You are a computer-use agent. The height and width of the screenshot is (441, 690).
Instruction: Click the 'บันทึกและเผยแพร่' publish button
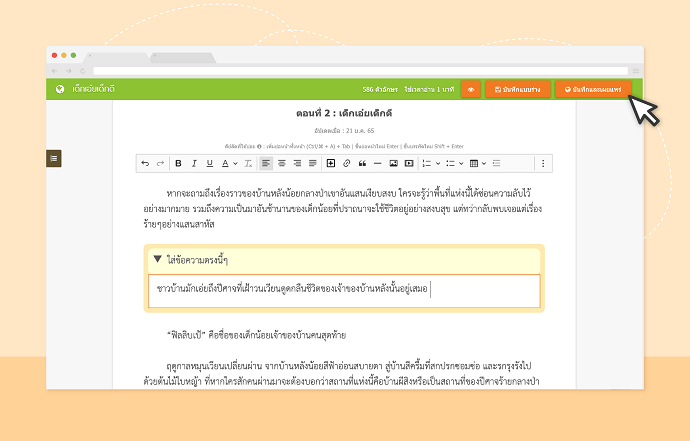point(593,89)
